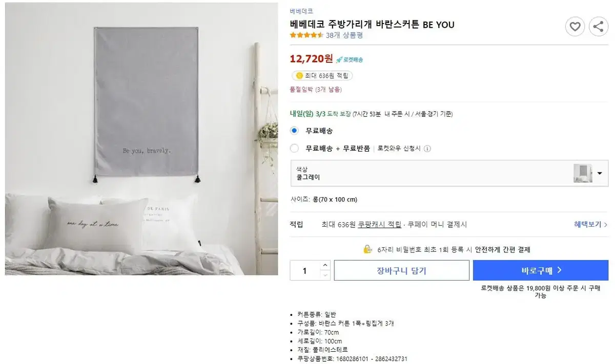This screenshot has width=615, height=364.
Task: Open the 38개 상품평 reviews link
Action: coord(344,35)
